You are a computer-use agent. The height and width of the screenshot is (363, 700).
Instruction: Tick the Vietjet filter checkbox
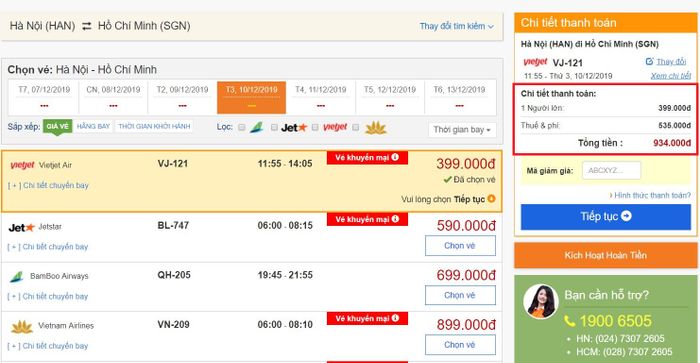pyautogui.click(x=315, y=128)
